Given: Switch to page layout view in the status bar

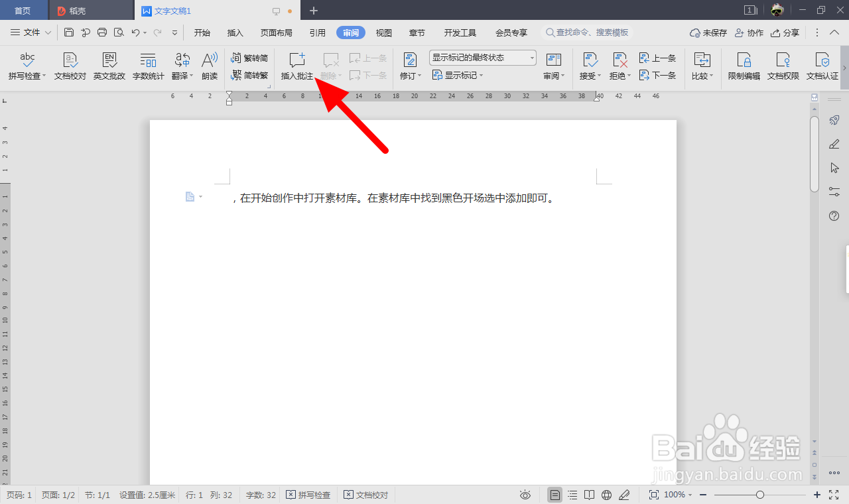Looking at the screenshot, I should pos(555,495).
